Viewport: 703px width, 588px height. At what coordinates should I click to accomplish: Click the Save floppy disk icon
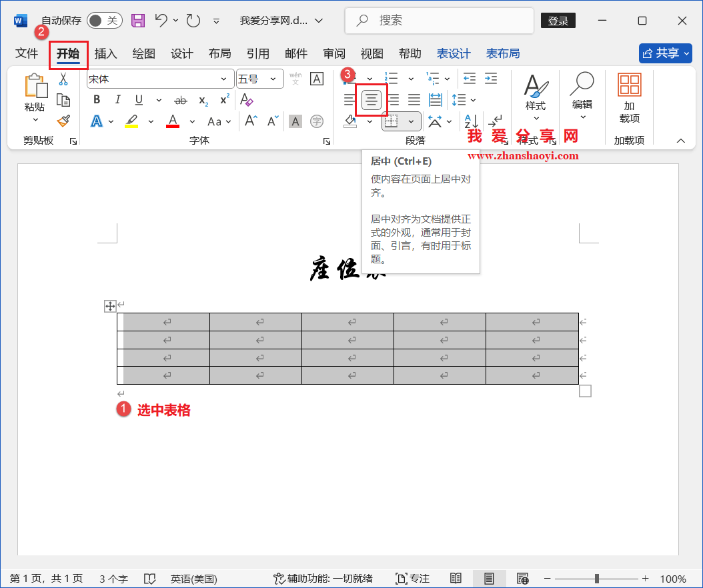137,21
